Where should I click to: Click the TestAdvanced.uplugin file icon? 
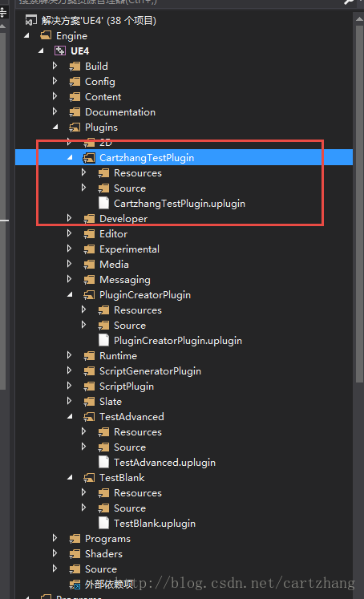[x=103, y=462]
